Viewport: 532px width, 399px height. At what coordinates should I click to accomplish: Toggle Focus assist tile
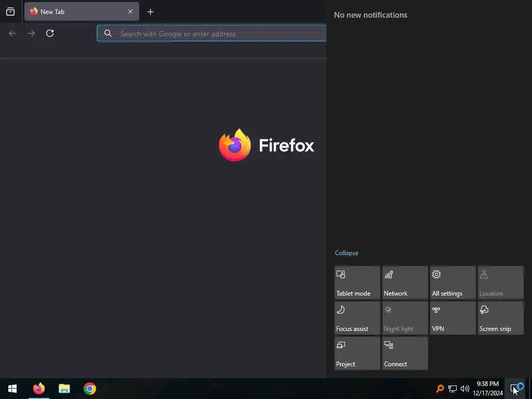(x=357, y=318)
